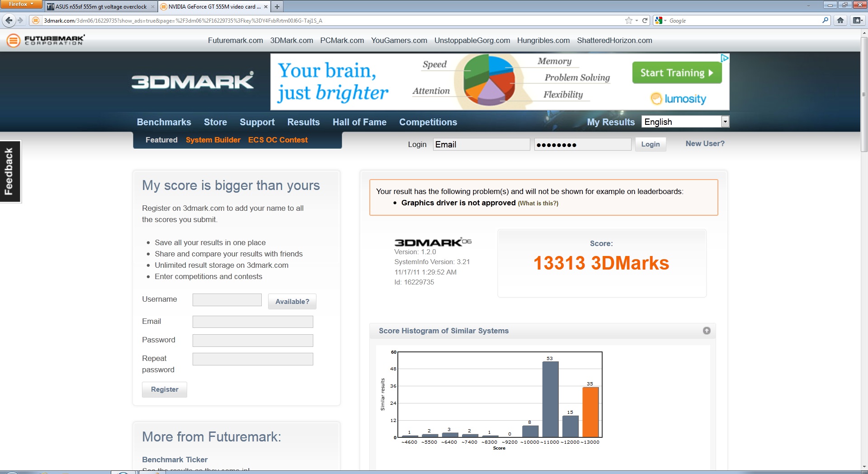Open the ECS OC Contest link
The height and width of the screenshot is (474, 868).
tap(278, 140)
